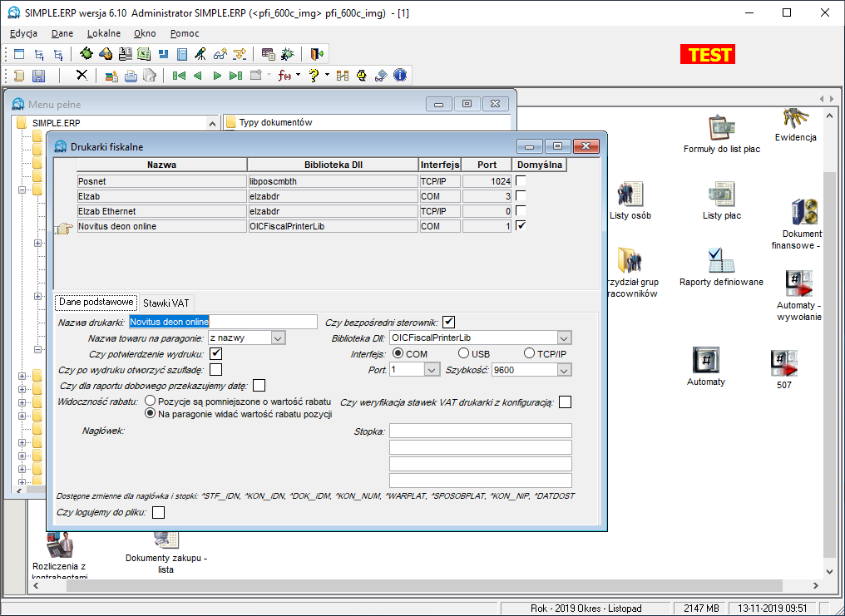This screenshot has width=845, height=616.
Task: Select 'Pozycje są pomniejszone o wartość rabatu' option
Action: 151,402
